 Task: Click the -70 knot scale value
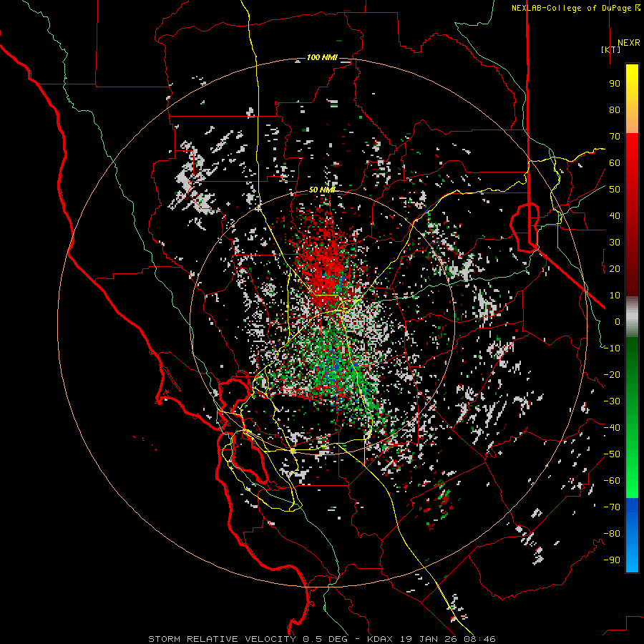(x=612, y=507)
